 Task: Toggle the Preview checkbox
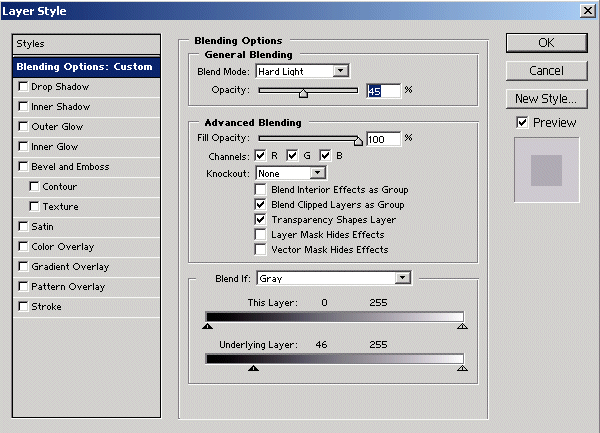(x=522, y=122)
